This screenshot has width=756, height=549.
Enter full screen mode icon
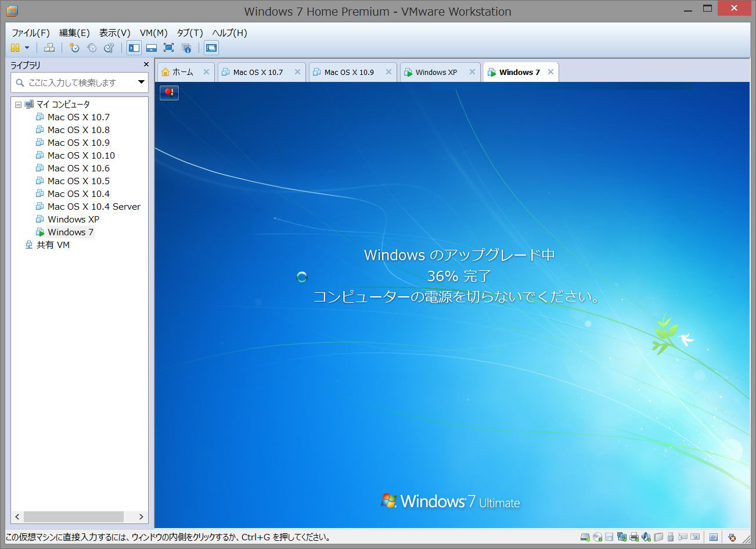(x=169, y=48)
